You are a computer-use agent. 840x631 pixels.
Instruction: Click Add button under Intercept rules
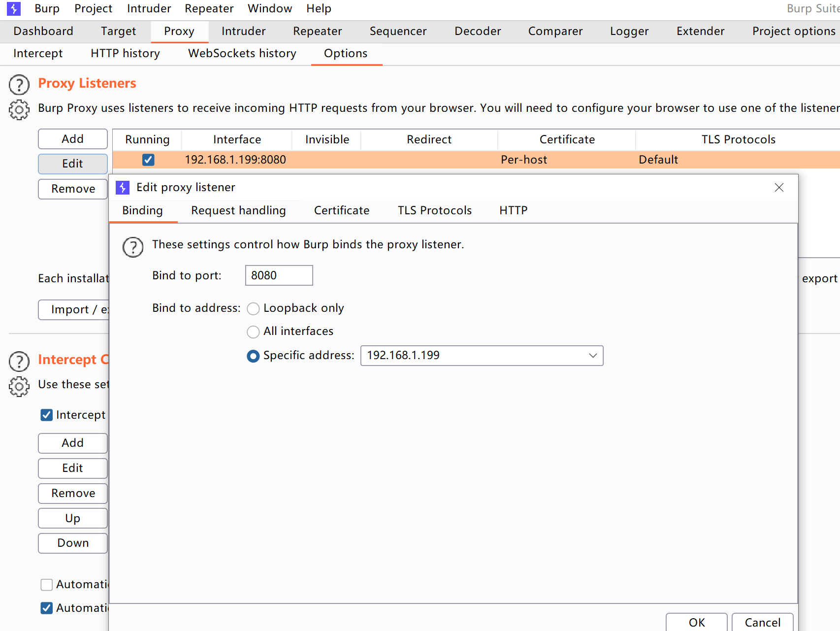tap(73, 443)
